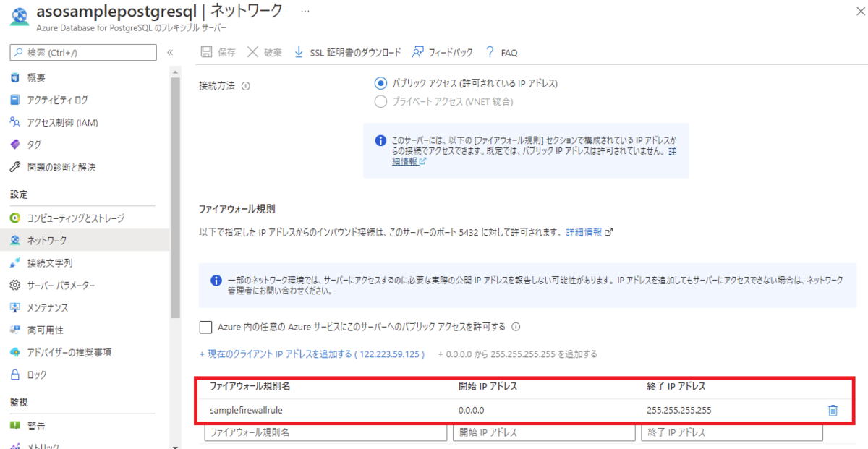The image size is (868, 449).
Task: Open サーバー パラメーター page
Action: tap(61, 285)
